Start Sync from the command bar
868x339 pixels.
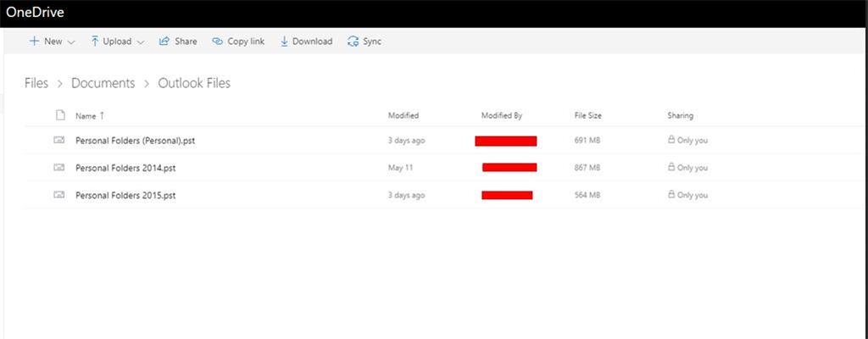372,42
